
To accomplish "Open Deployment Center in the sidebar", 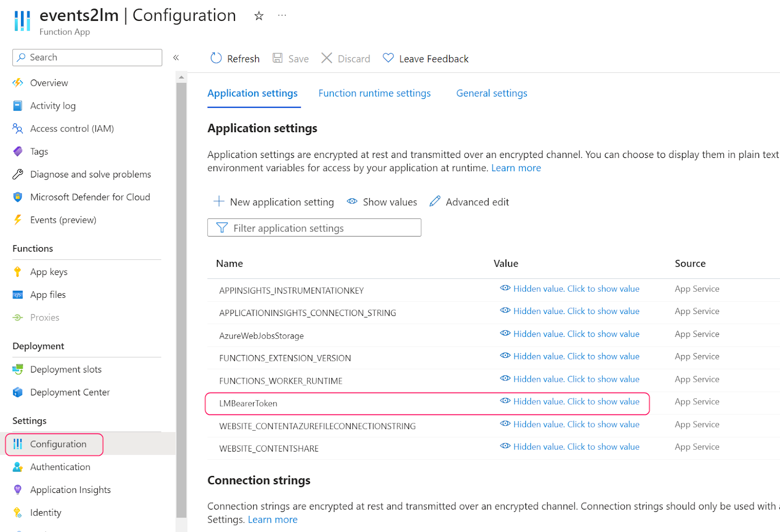I will [70, 392].
